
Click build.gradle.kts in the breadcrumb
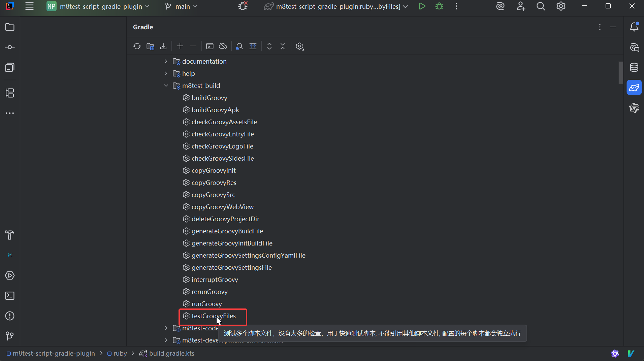click(171, 353)
